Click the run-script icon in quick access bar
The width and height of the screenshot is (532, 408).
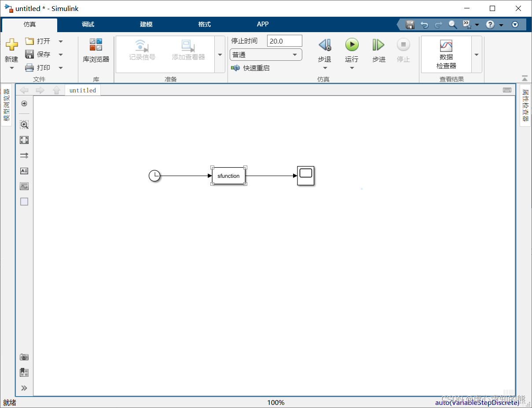467,25
